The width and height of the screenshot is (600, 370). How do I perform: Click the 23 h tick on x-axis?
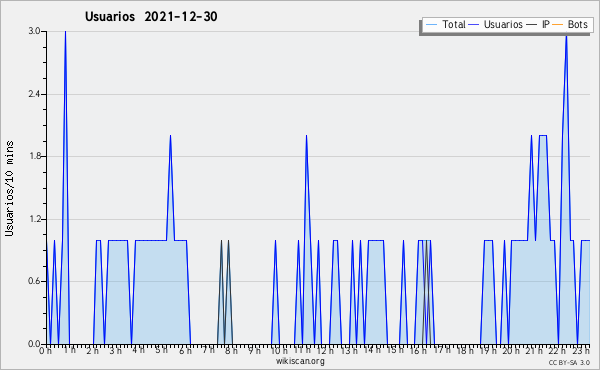[581, 350]
